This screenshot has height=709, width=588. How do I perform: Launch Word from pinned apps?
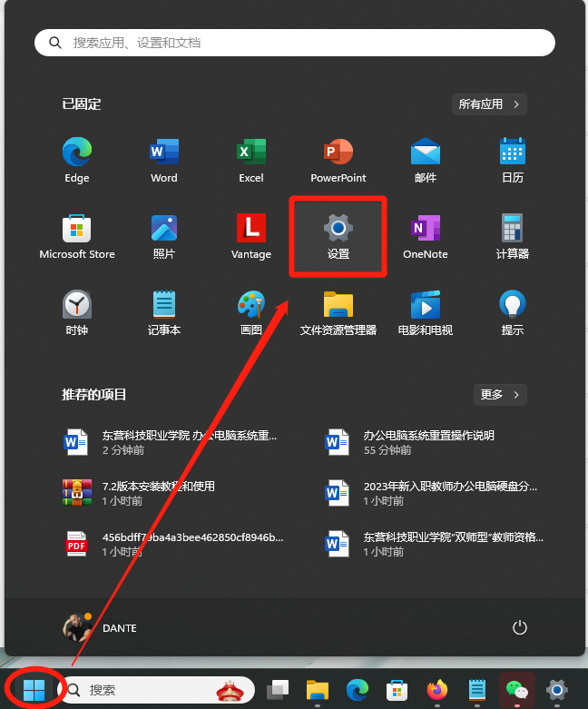[164, 160]
